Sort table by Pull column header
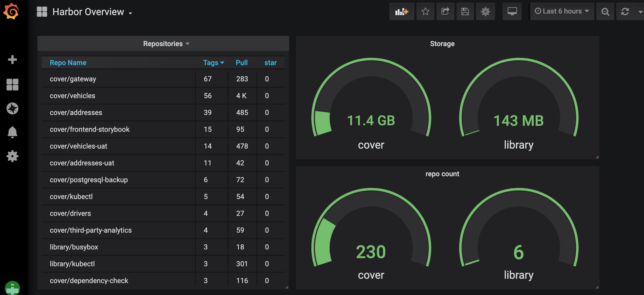The width and height of the screenshot is (644, 295). point(242,63)
